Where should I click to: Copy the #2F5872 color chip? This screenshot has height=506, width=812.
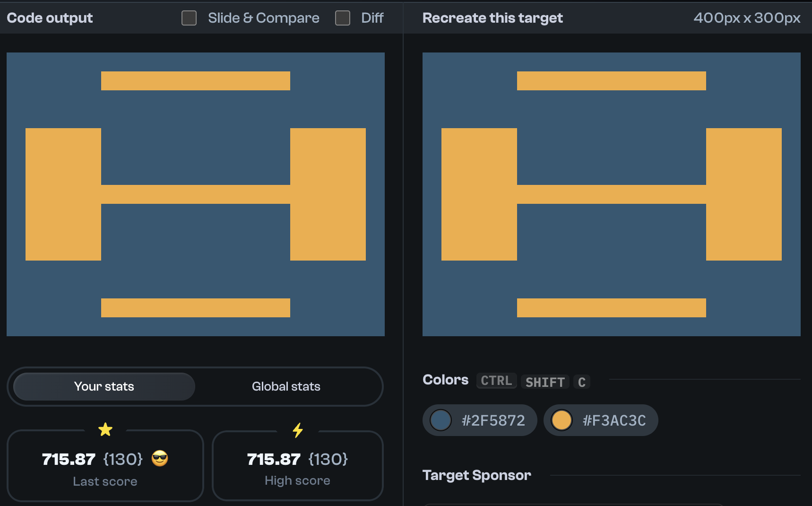point(480,420)
